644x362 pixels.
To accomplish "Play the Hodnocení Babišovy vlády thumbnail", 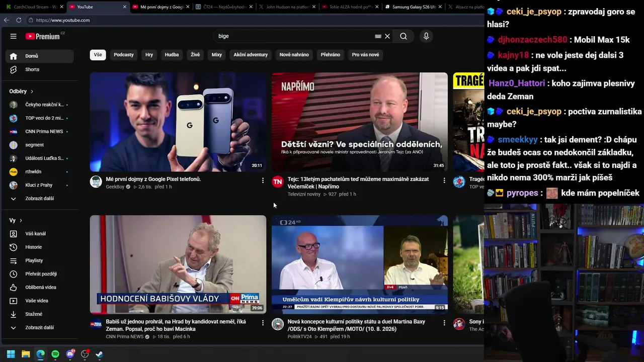I will tap(178, 264).
